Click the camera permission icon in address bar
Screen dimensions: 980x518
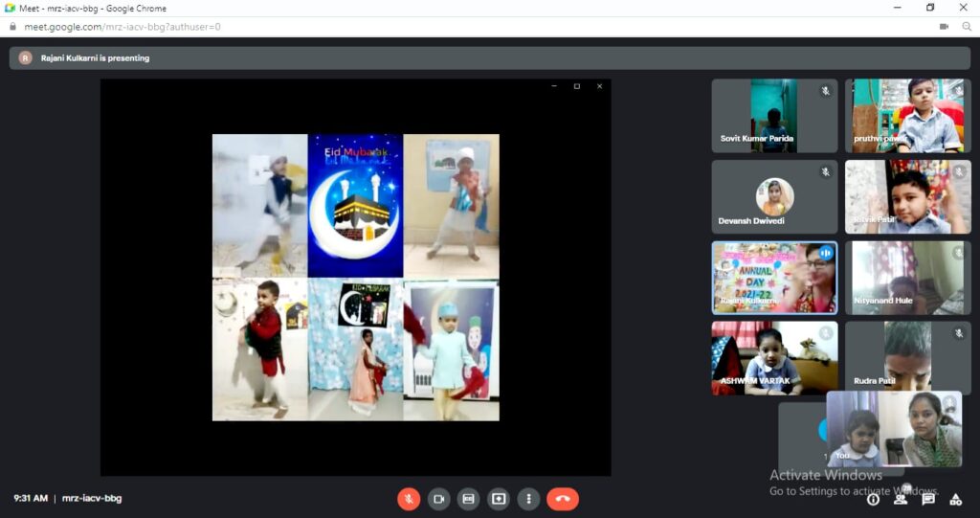click(944, 27)
